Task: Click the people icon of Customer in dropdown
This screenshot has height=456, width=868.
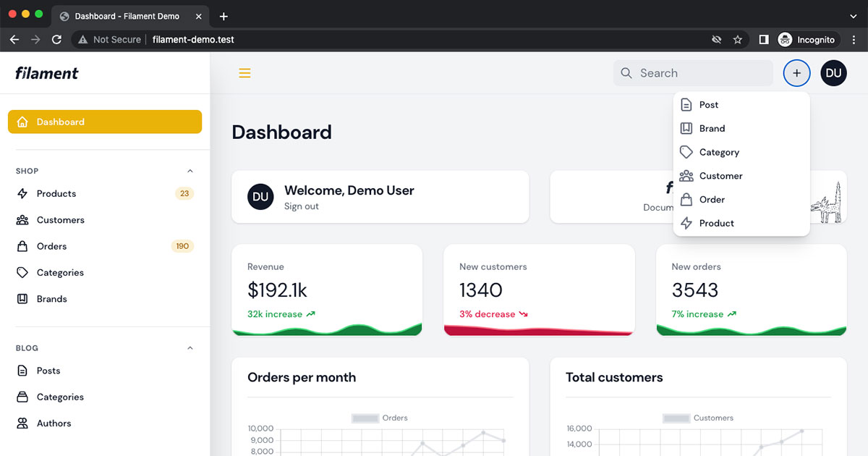Action: tap(686, 176)
